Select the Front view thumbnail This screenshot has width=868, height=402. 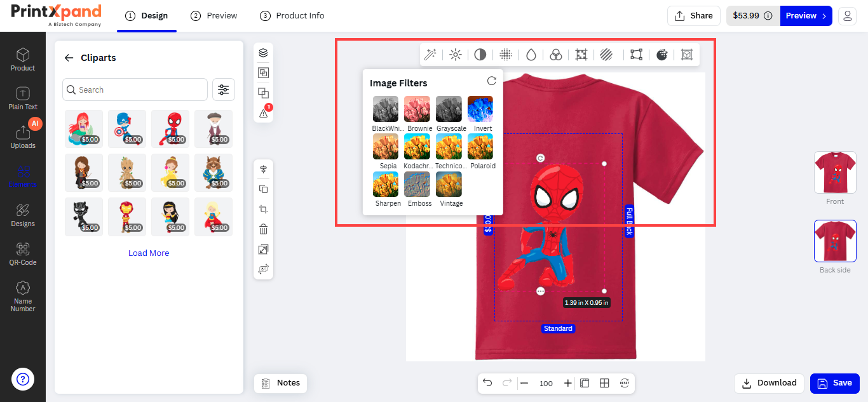point(835,172)
